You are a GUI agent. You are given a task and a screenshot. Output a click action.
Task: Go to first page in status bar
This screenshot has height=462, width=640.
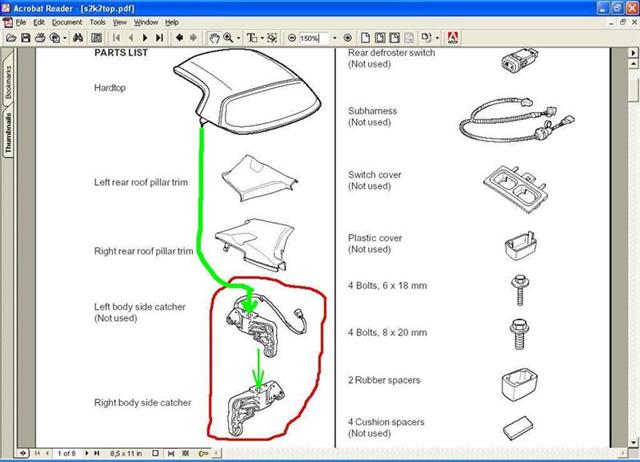pyautogui.click(x=38, y=453)
